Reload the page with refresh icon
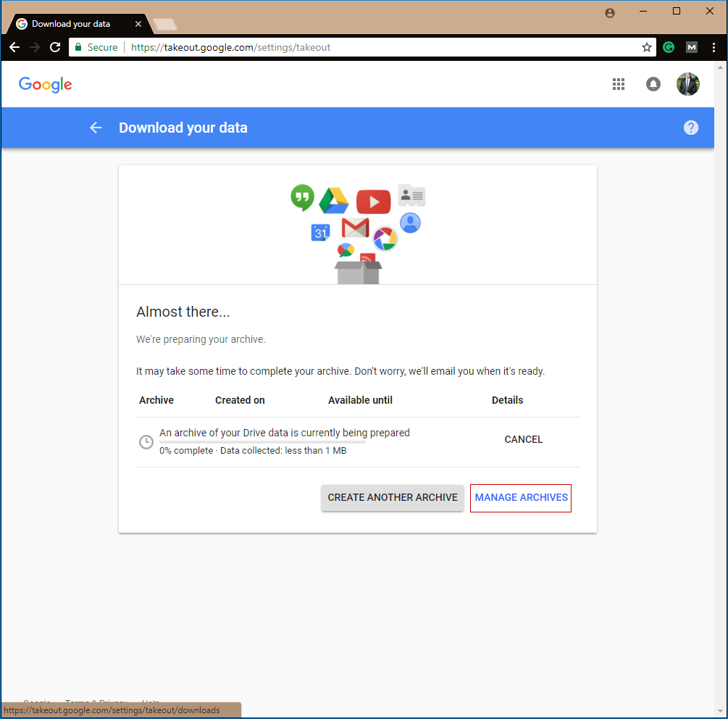This screenshot has height=719, width=728. pyautogui.click(x=55, y=47)
